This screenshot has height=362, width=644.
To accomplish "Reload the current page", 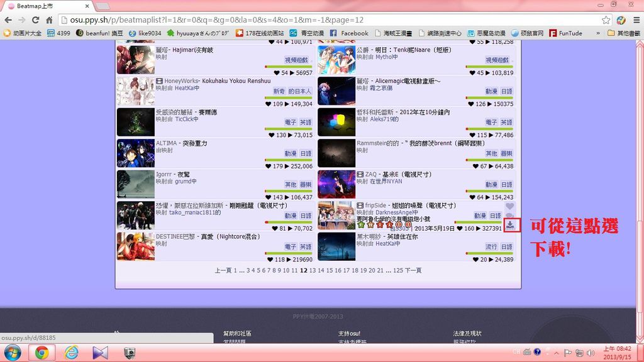I will [x=35, y=19].
